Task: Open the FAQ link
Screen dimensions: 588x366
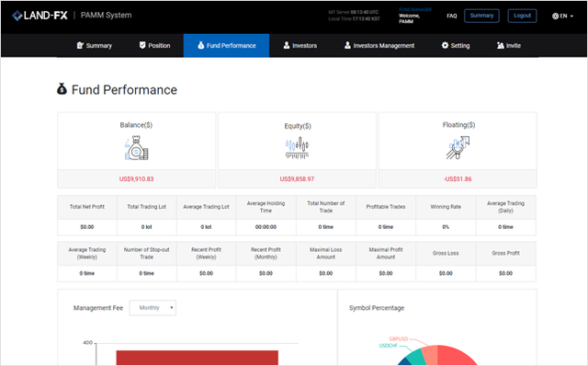Action: pos(452,16)
